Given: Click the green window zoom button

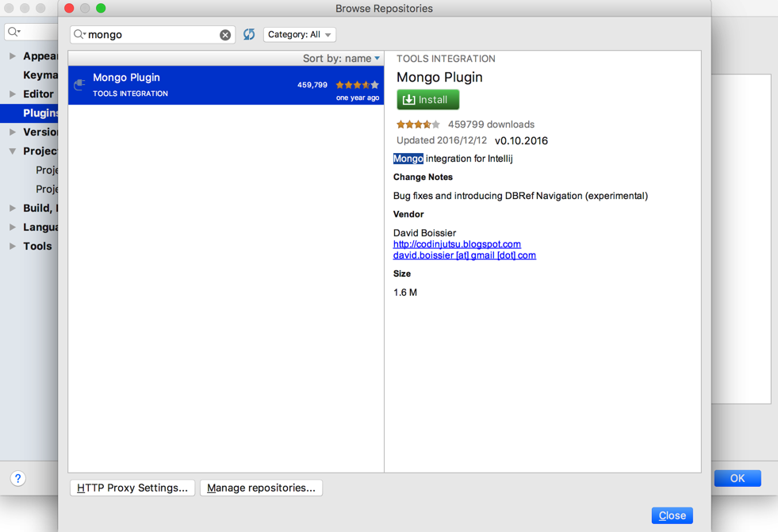Looking at the screenshot, I should [101, 8].
